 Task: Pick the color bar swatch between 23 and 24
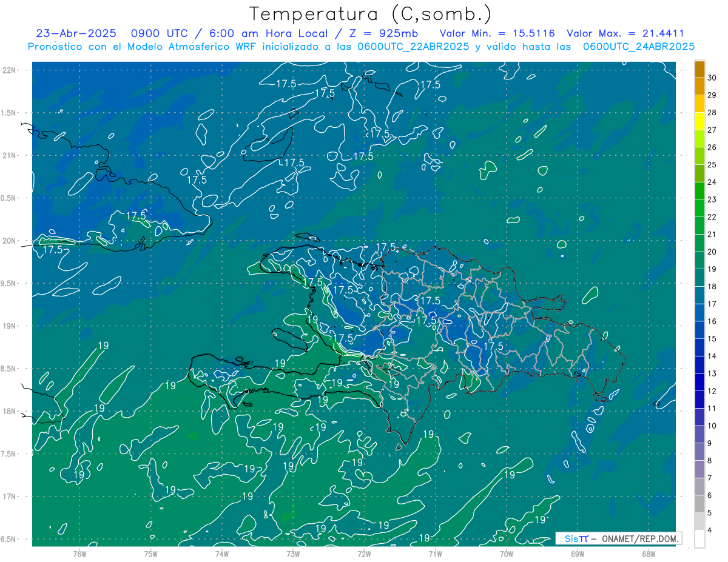click(699, 191)
